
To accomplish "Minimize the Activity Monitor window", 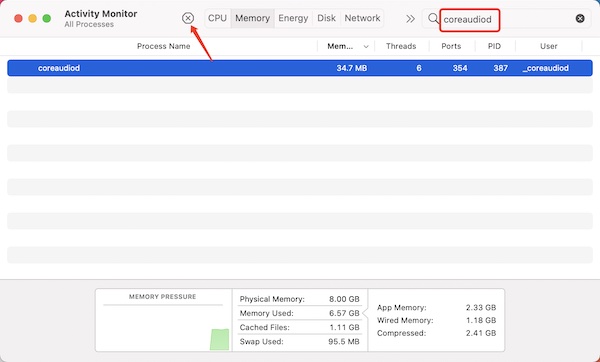I will pos(33,18).
